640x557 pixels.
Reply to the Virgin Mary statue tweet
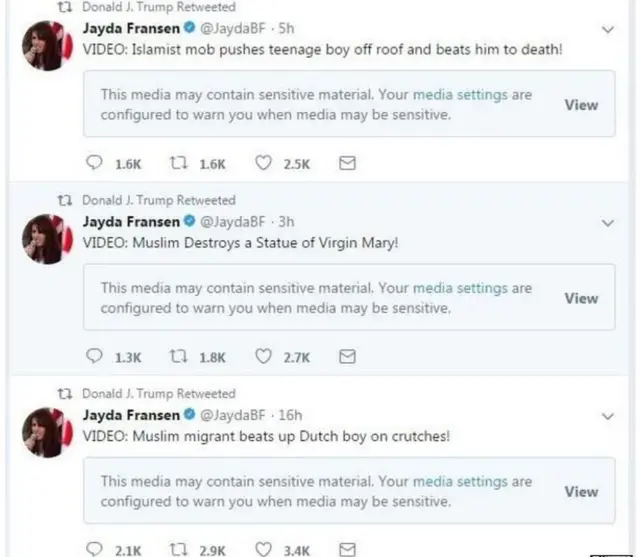[x=96, y=356]
